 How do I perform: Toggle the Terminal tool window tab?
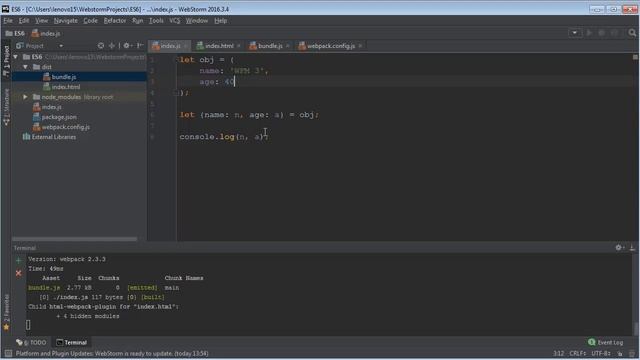[72, 342]
